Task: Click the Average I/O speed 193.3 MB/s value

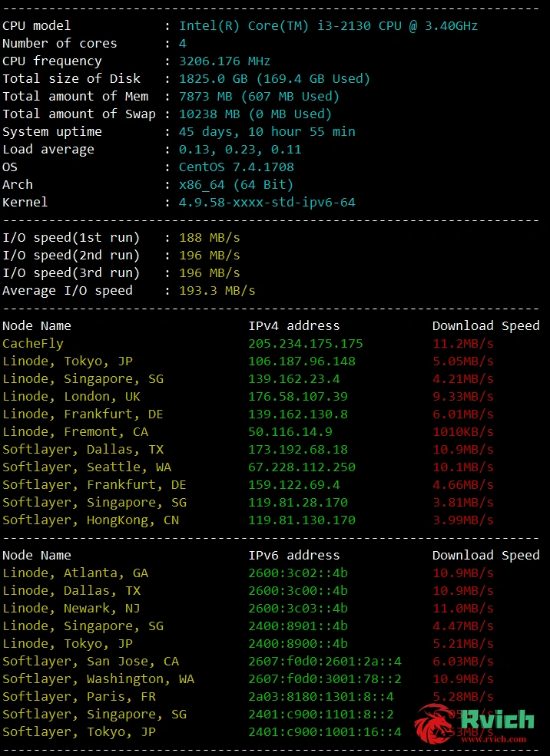Action: click(217, 291)
